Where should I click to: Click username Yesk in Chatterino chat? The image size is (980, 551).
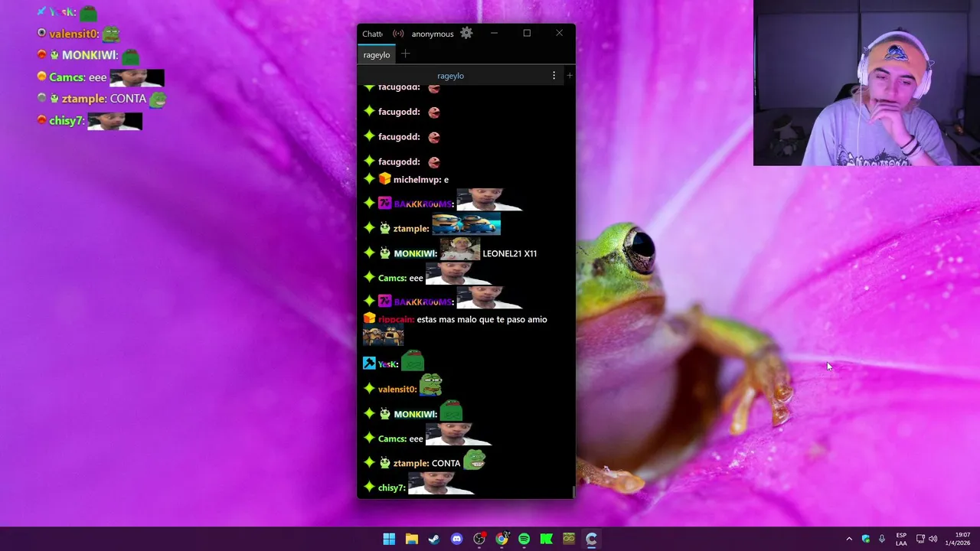387,364
